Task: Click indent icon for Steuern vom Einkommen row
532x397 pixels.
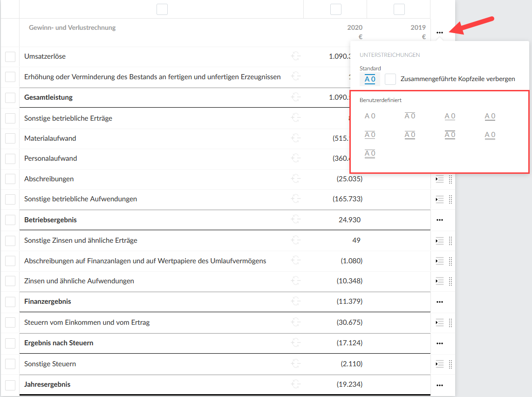Action: click(440, 322)
